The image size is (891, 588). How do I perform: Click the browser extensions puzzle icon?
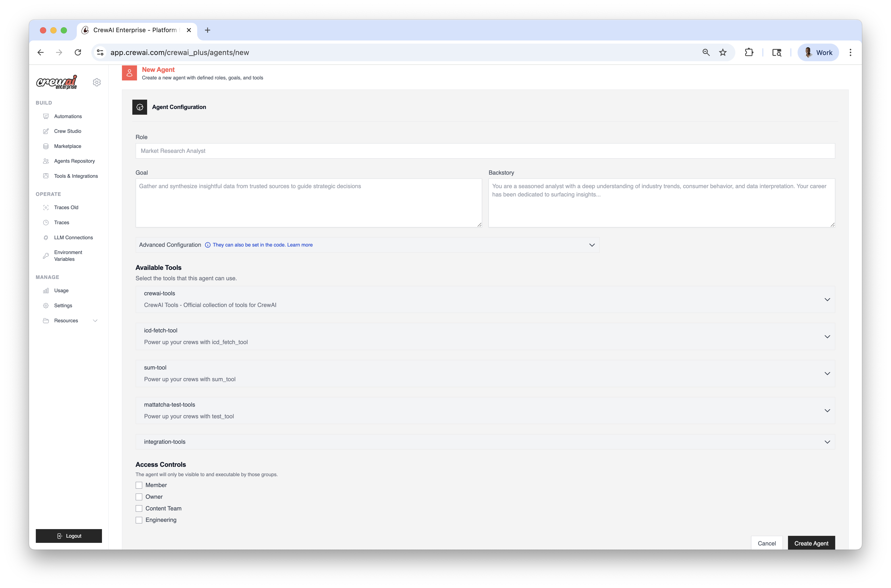749,52
